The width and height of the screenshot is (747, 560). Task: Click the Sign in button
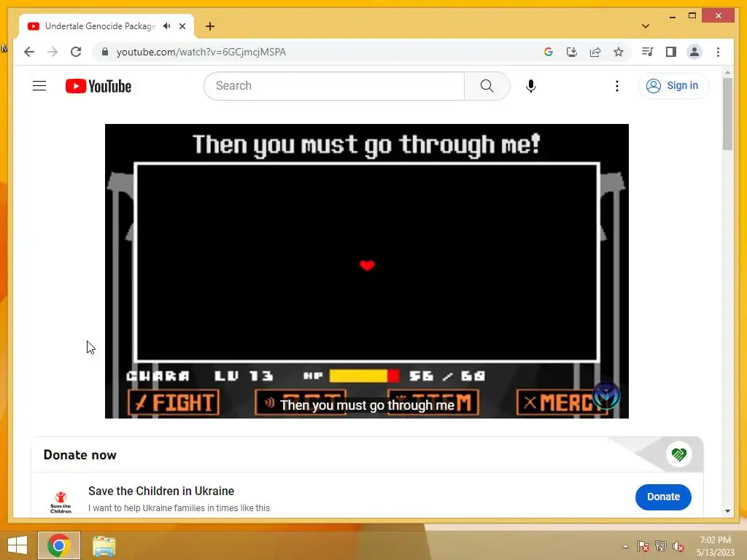673,86
